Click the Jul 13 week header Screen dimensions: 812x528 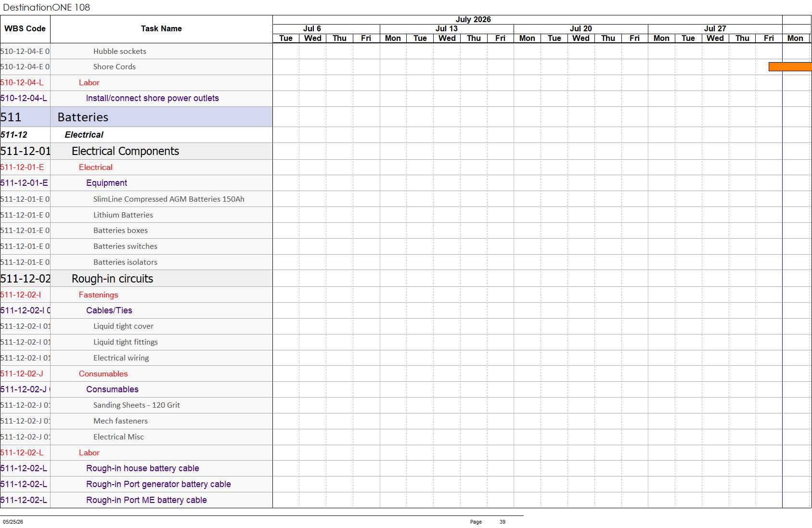pyautogui.click(x=447, y=29)
